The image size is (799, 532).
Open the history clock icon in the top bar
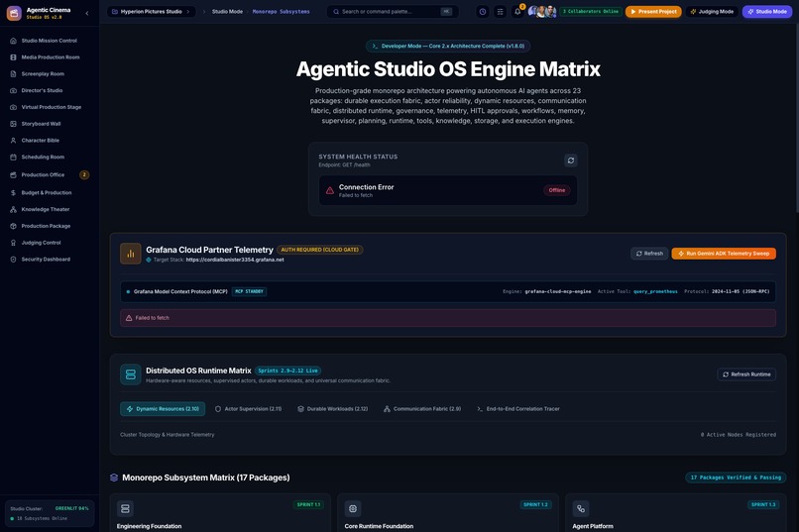pos(483,11)
